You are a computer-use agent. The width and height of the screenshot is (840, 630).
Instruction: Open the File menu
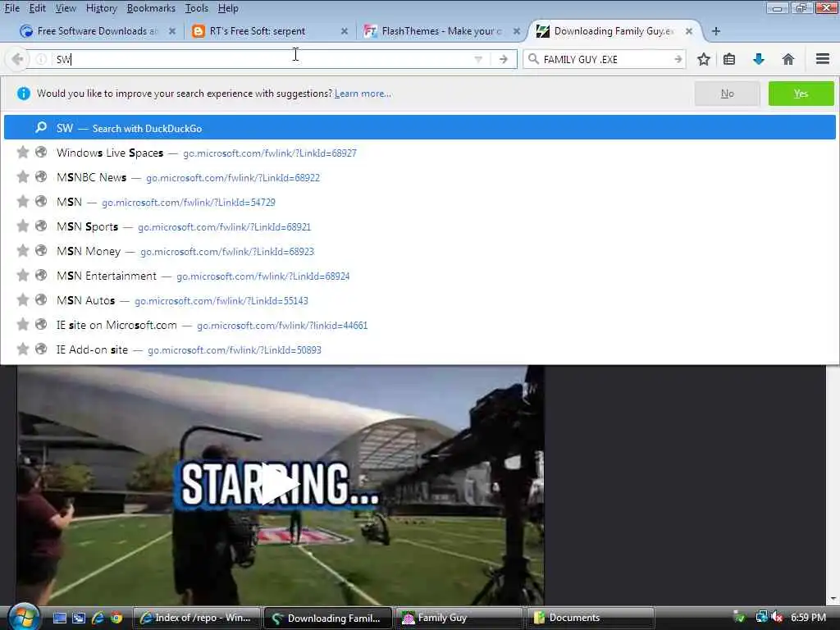tap(11, 8)
